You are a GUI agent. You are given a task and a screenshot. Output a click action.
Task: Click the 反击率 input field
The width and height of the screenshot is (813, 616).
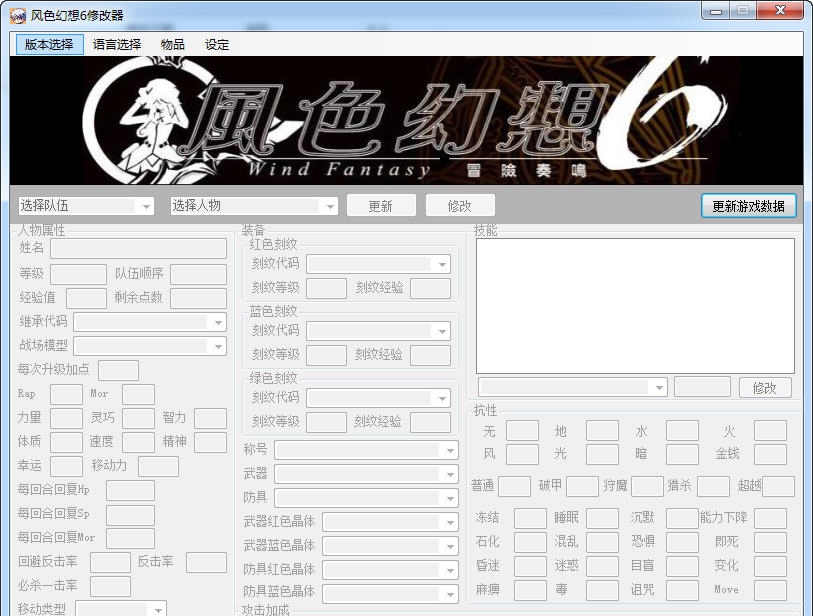pyautogui.click(x=206, y=562)
